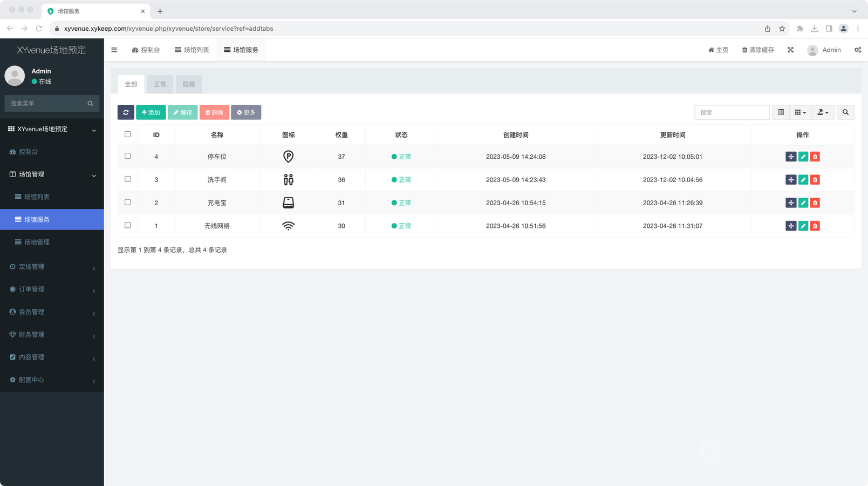
Task: Open the export data dropdown
Action: coord(823,112)
